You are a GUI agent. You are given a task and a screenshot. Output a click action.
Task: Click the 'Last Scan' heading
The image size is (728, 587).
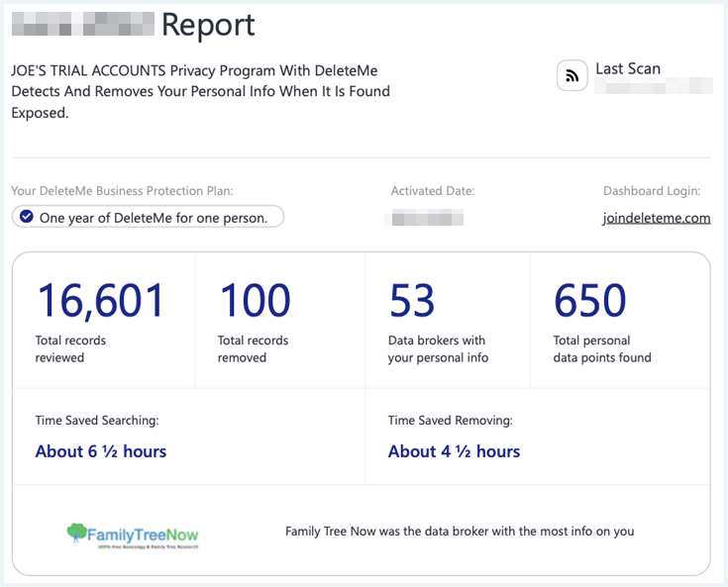[628, 68]
